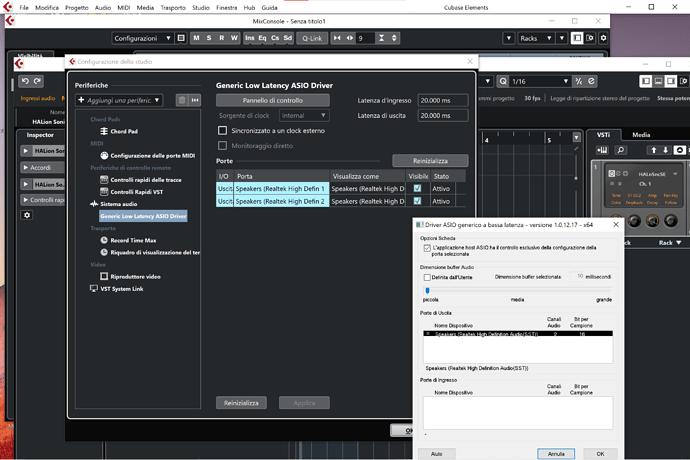Screen dimensions: 690x460
Task: Expand HALion Sonic section in Inspector
Action: 26,151
